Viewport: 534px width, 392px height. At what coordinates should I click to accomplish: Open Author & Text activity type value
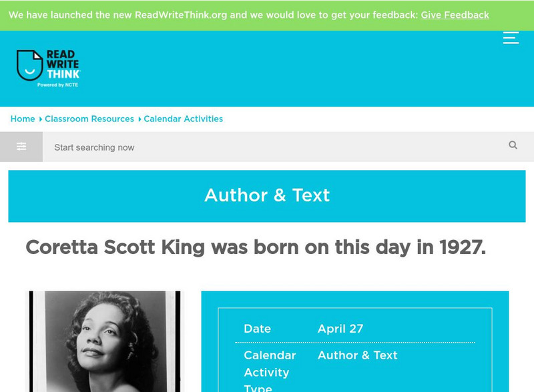(x=357, y=355)
